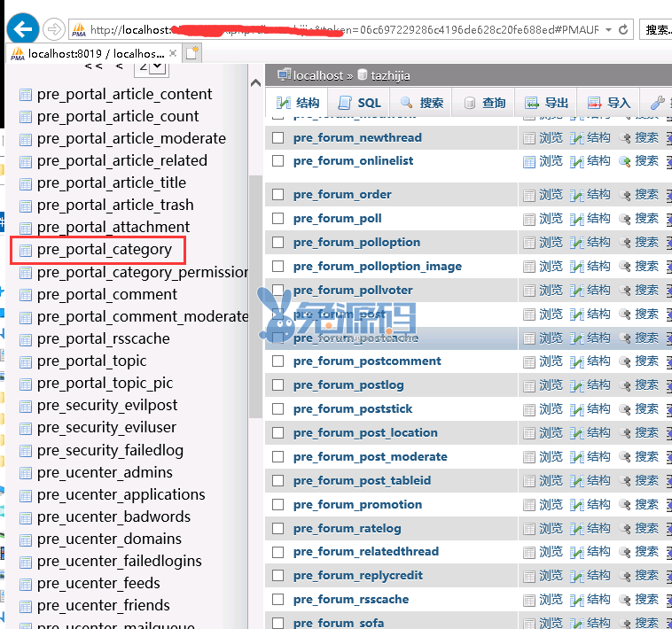Viewport: 672px width, 629px height.
Task: Select pre_ucenter_friends in navigation tree
Action: [104, 605]
